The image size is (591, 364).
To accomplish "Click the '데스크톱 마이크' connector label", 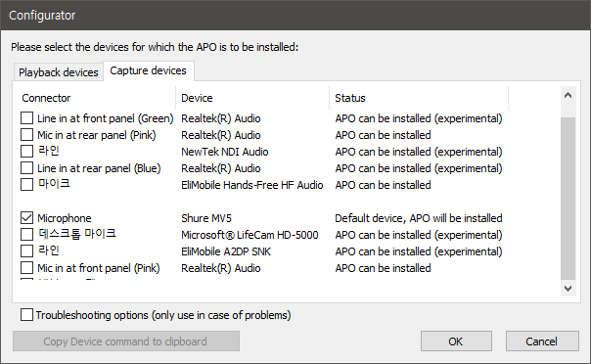I will point(77,234).
